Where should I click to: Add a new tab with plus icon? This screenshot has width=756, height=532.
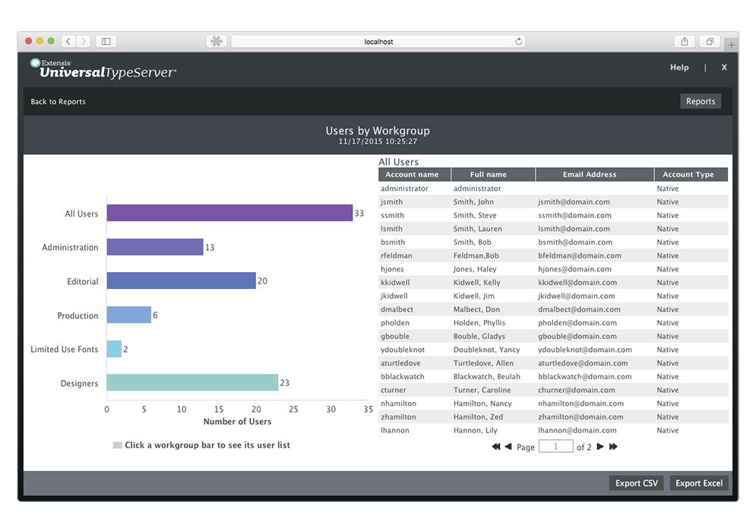pyautogui.click(x=732, y=45)
